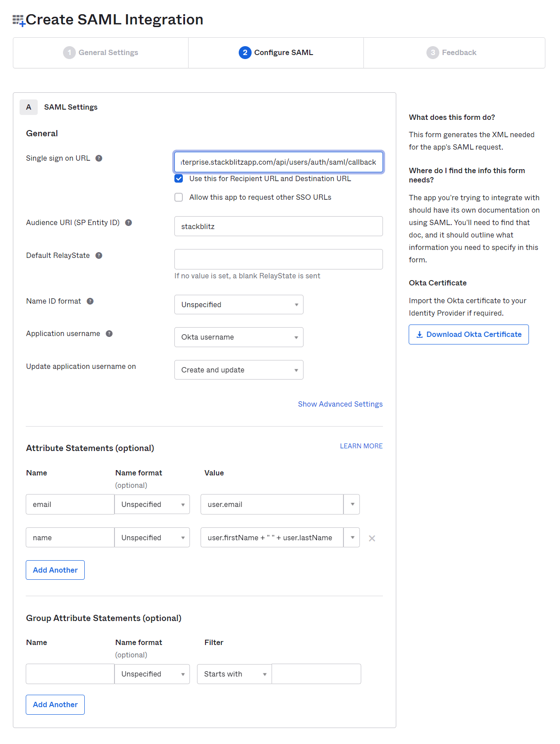This screenshot has width=560, height=744.
Task: Remove the name attribute statement row
Action: coord(372,538)
